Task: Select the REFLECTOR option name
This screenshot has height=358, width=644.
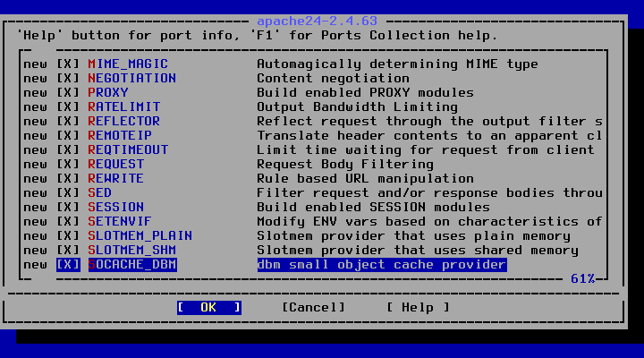Action: [x=124, y=122]
